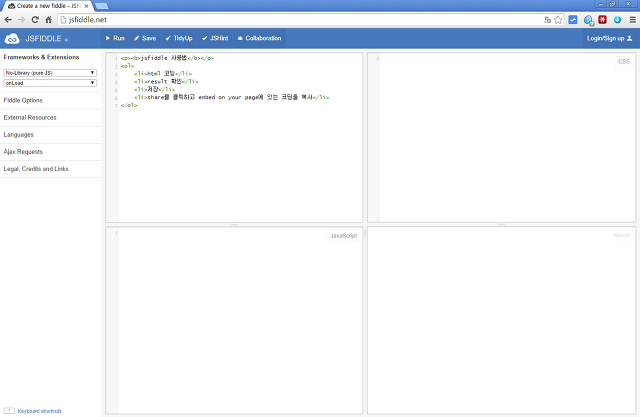This screenshot has width=640, height=417.
Task: Expand External Resources section
Action: click(x=50, y=118)
